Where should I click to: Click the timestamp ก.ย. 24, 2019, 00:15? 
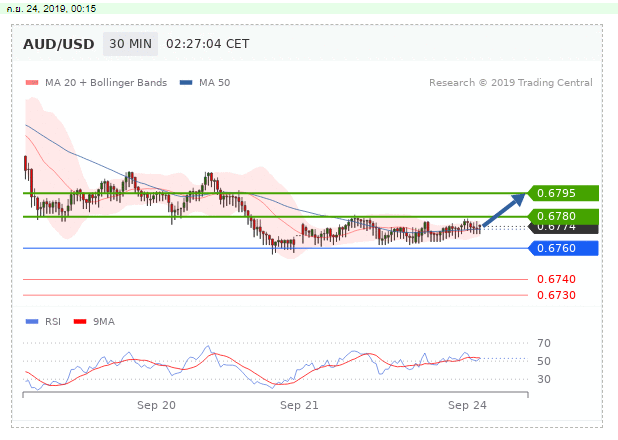click(x=51, y=9)
